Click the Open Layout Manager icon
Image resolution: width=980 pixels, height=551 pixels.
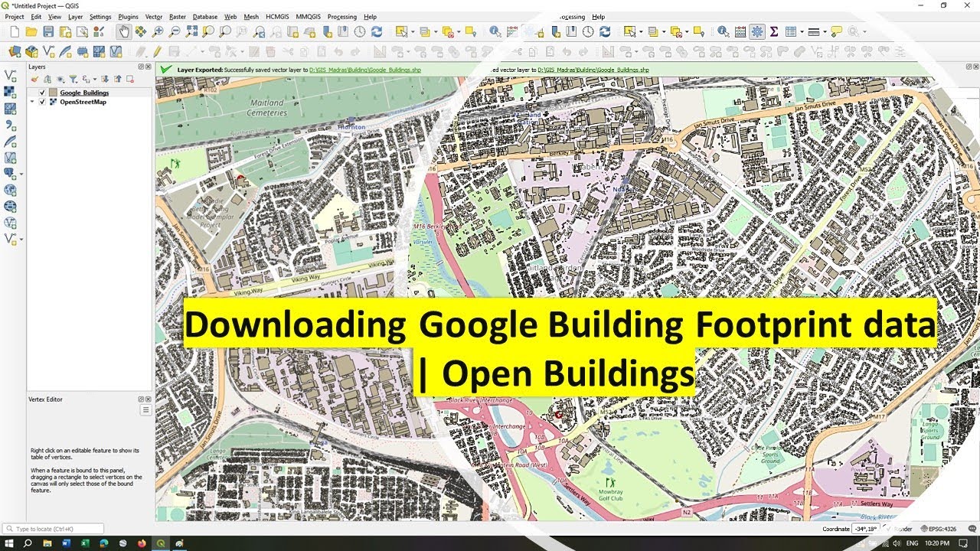pyautogui.click(x=81, y=31)
